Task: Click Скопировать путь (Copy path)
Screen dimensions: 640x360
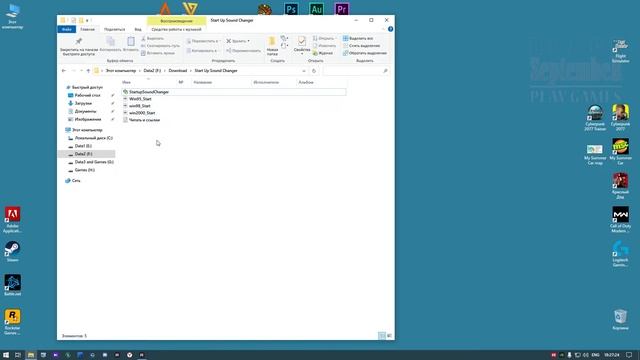Action: pyautogui.click(x=160, y=46)
